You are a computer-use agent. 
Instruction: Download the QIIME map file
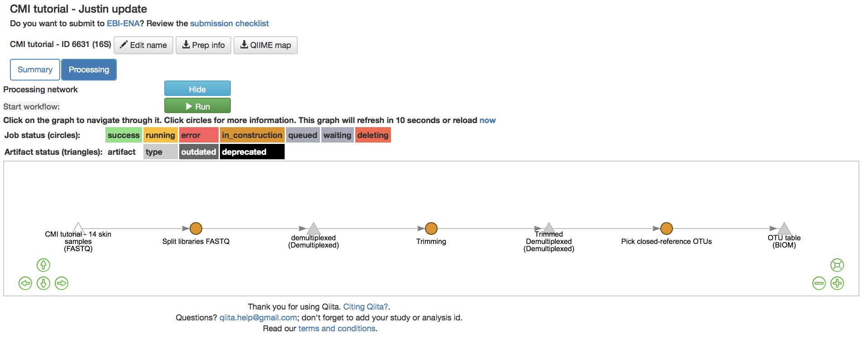[266, 45]
